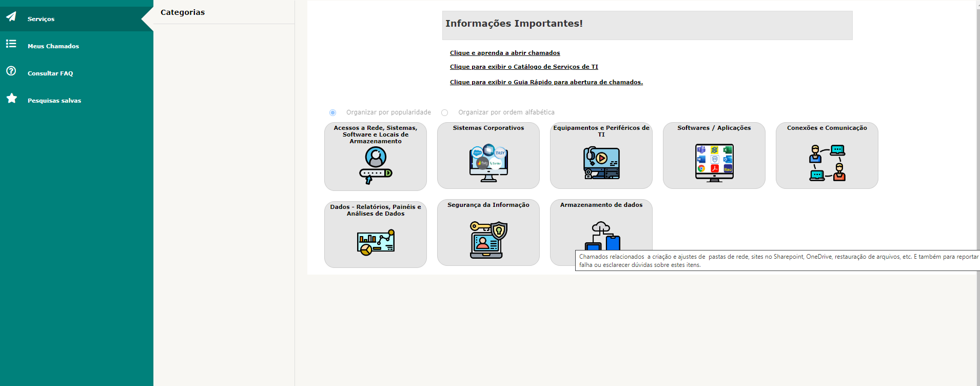Open the Catálogo de Serviços de TI link

click(x=524, y=67)
